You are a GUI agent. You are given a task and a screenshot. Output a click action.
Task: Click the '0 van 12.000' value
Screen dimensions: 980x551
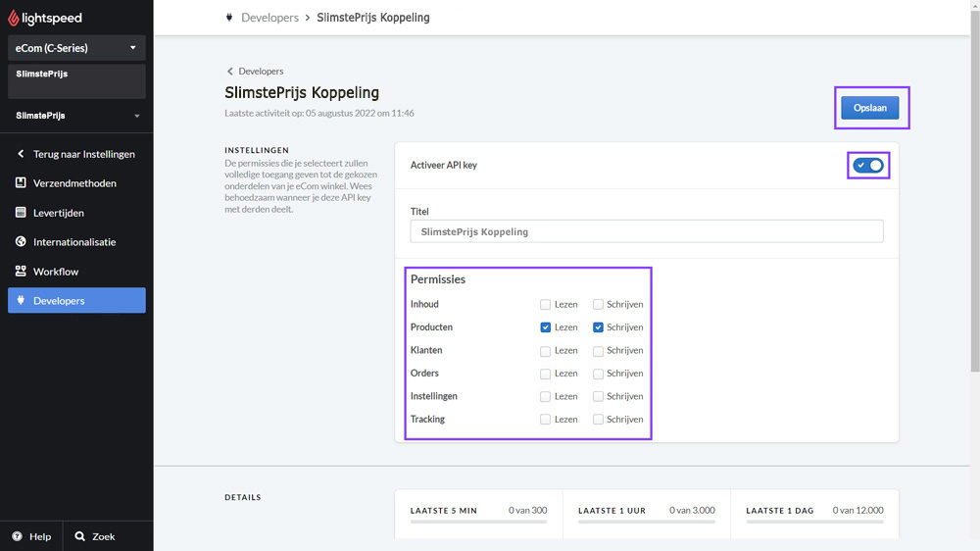pos(857,511)
